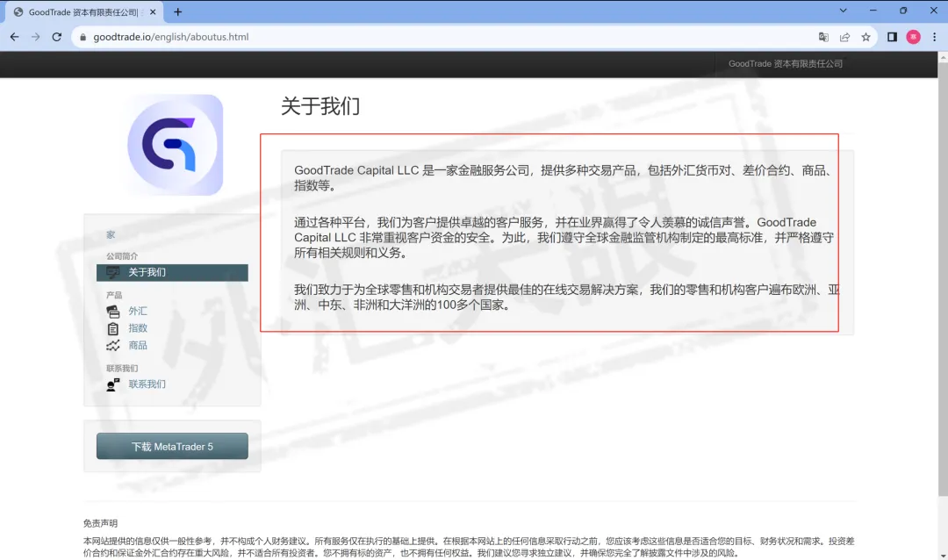The width and height of the screenshot is (948, 560).
Task: Open the 外汇 product link
Action: (138, 311)
